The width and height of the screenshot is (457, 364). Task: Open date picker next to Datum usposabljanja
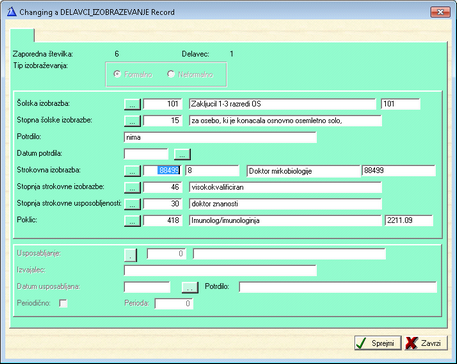(190, 287)
